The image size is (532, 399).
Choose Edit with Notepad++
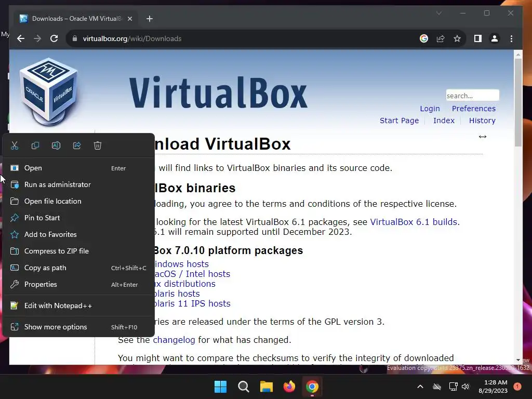click(x=78, y=305)
